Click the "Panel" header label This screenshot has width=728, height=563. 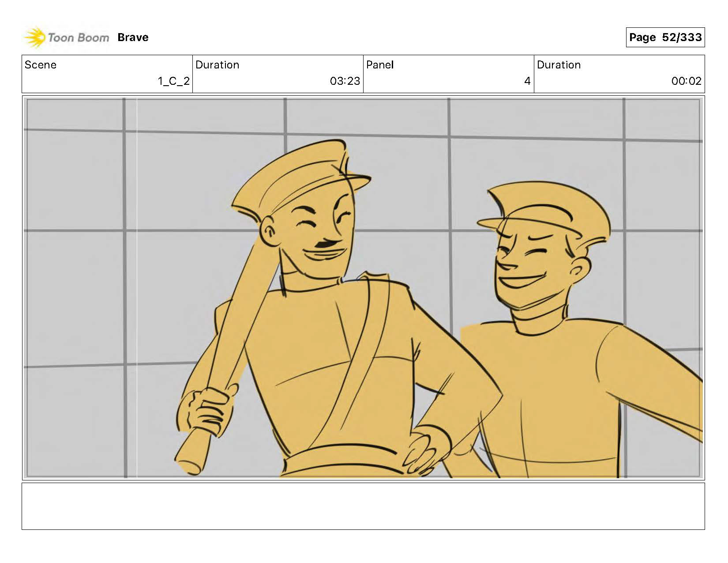(x=380, y=65)
